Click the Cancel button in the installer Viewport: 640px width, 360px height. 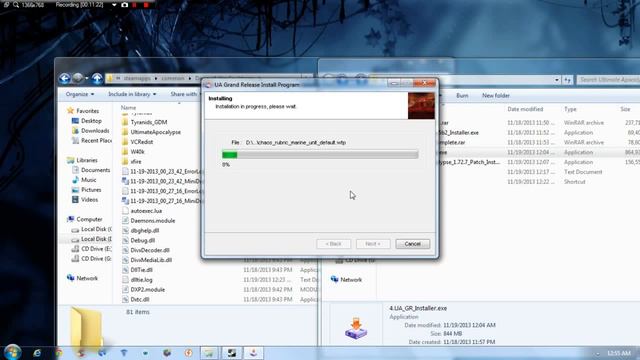pos(412,244)
